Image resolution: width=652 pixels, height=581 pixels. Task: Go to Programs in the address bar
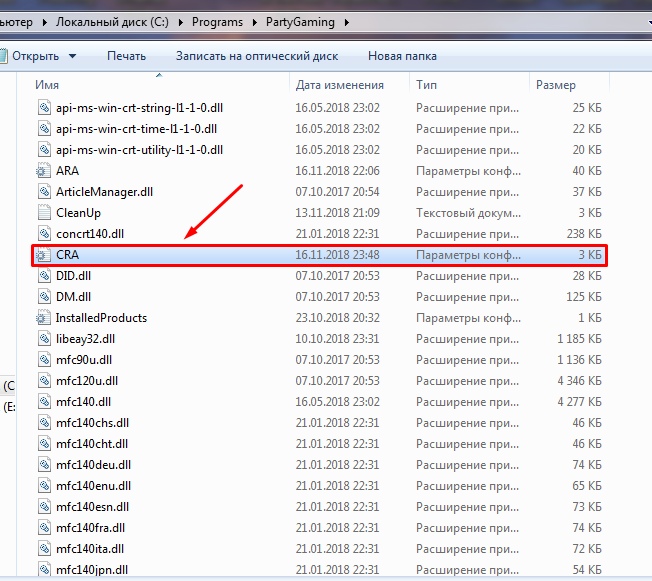(x=217, y=22)
